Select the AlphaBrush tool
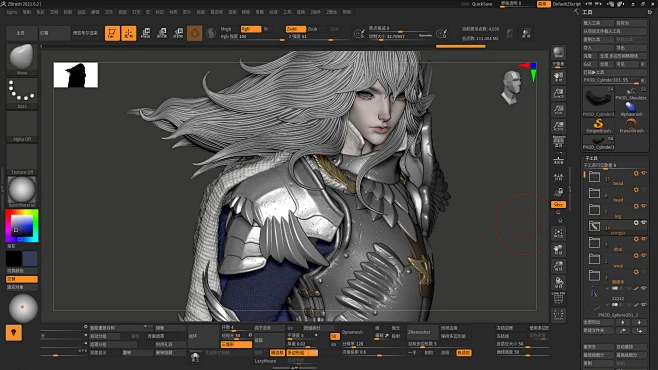 tap(631, 109)
